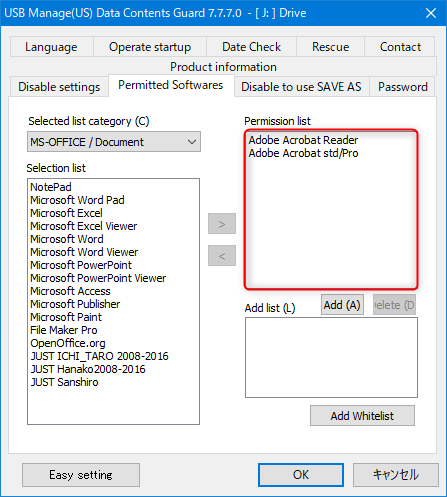Choose Microsoft PowerPoint Viewer
The height and width of the screenshot is (497, 447).
click(x=98, y=278)
